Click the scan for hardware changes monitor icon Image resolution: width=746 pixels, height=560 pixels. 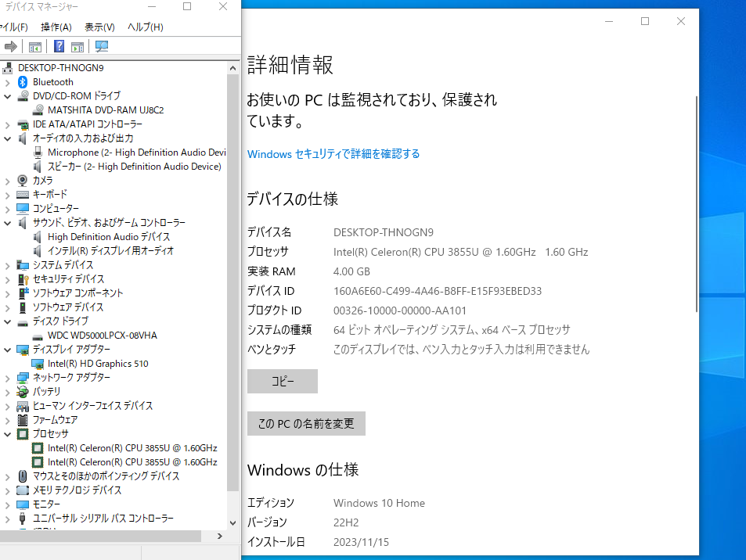pos(101,47)
